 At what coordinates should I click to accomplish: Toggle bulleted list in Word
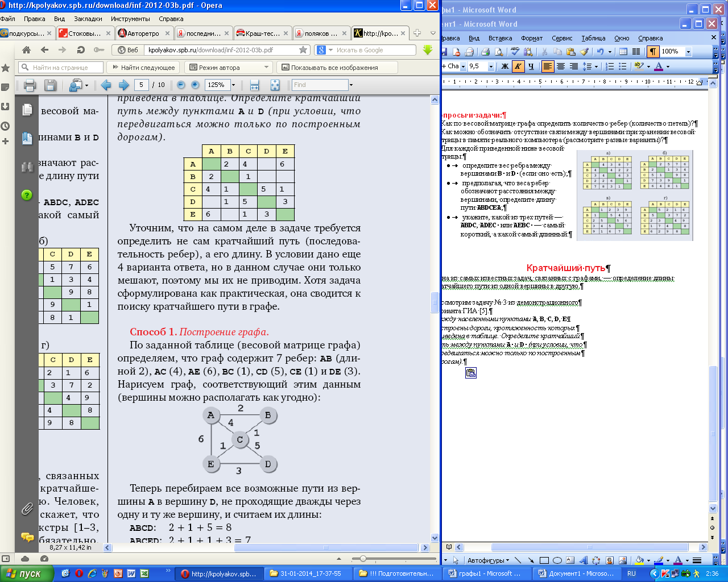pos(622,66)
